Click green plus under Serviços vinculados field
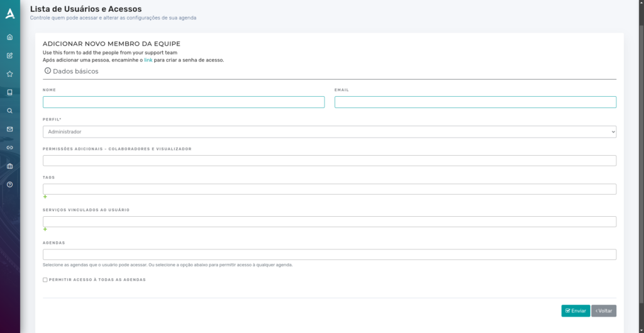 45,229
